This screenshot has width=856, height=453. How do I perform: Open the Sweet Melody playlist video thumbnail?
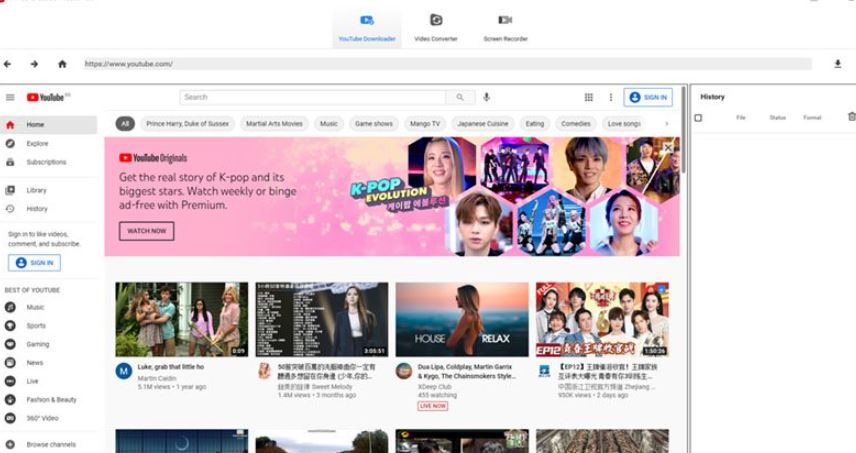[322, 319]
